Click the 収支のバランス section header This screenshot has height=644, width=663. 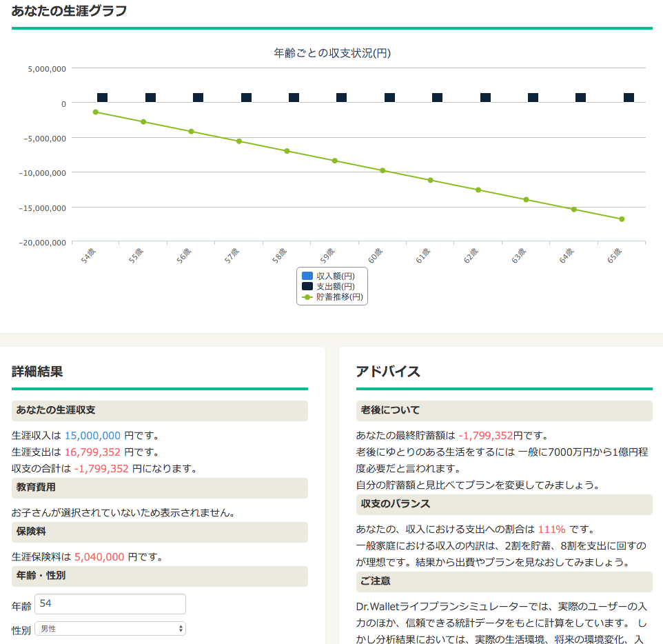pyautogui.click(x=504, y=504)
